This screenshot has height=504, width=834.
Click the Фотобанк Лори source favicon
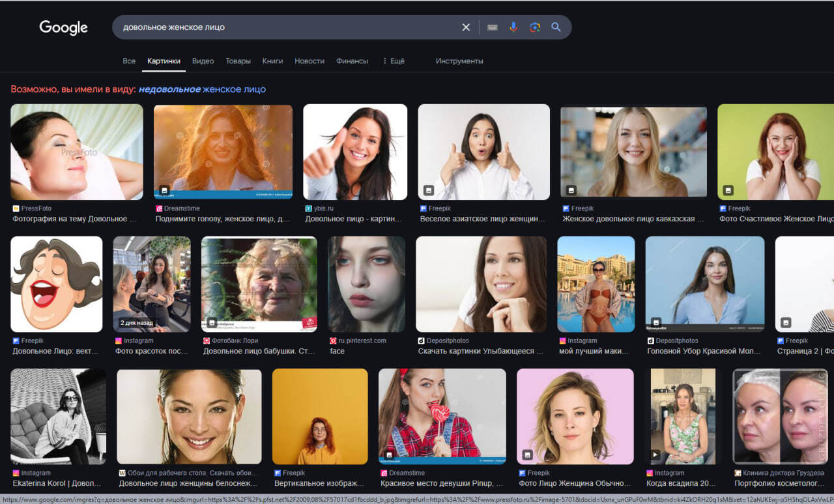click(207, 341)
